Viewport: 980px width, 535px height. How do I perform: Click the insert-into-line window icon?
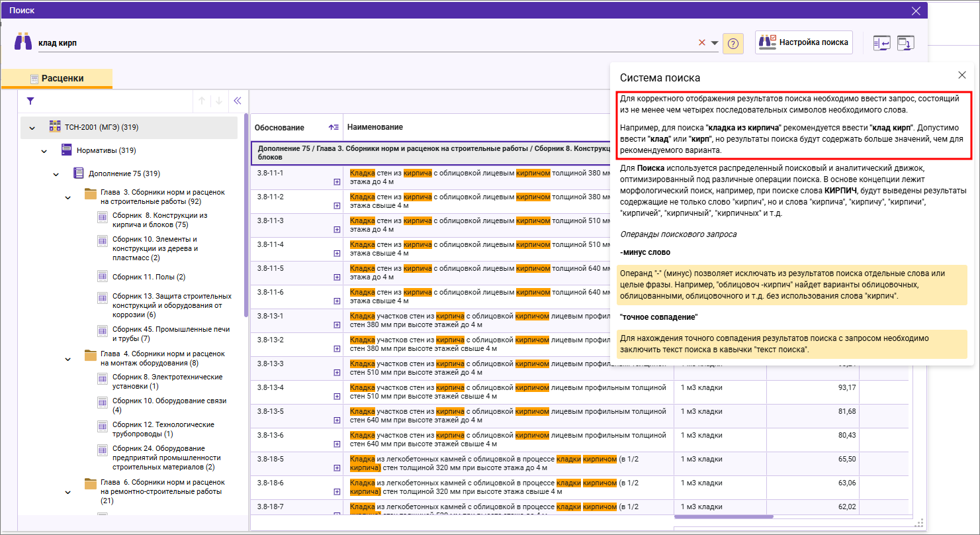pyautogui.click(x=881, y=43)
